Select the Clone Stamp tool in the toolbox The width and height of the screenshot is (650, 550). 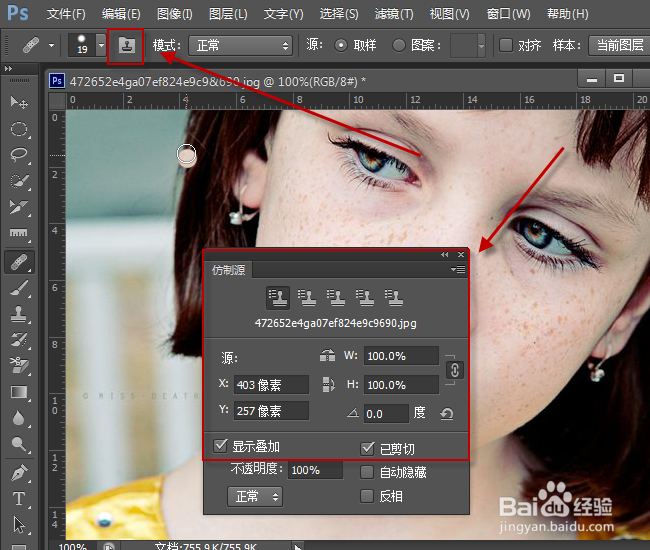19,314
